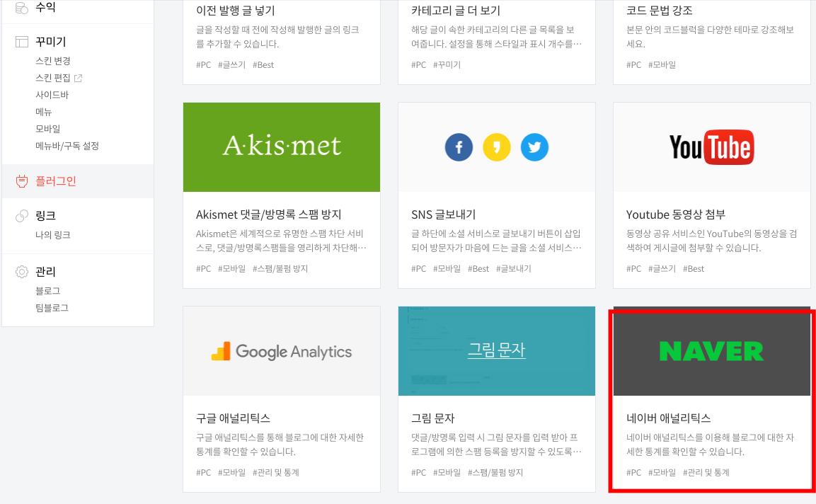The width and height of the screenshot is (816, 504).
Task: Select the 플러그인 menu item
Action: [x=56, y=181]
